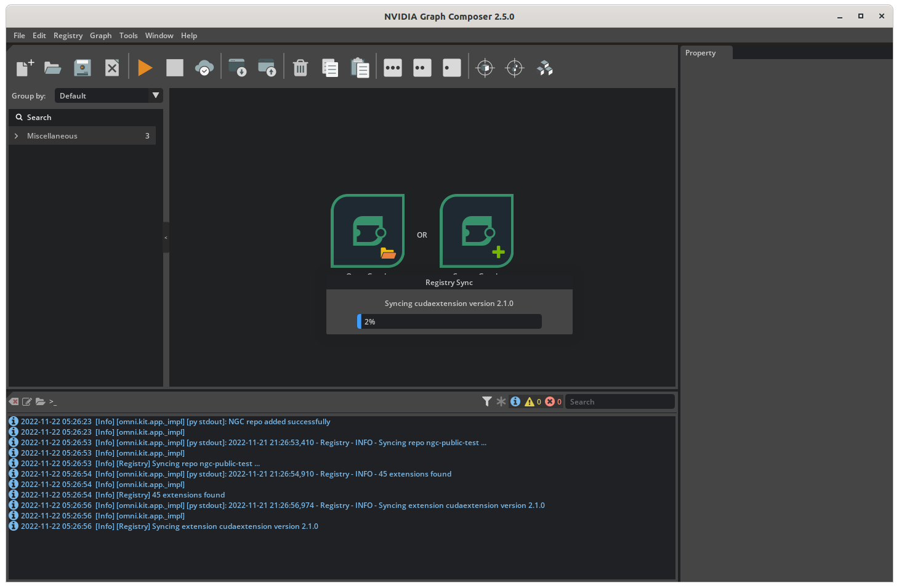
Task: Toggle the asterisk verbose filter in console
Action: 501,401
